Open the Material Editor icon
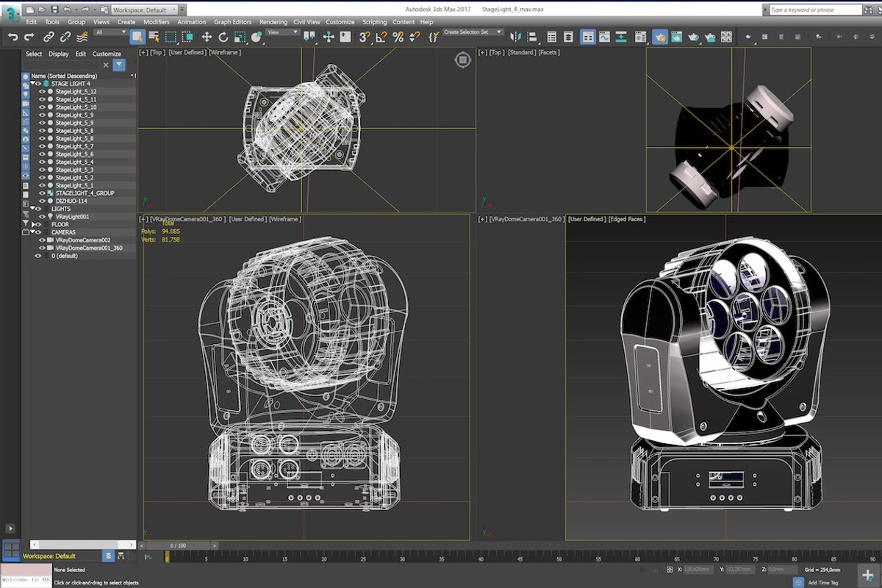This screenshot has height=588, width=882. (x=640, y=37)
